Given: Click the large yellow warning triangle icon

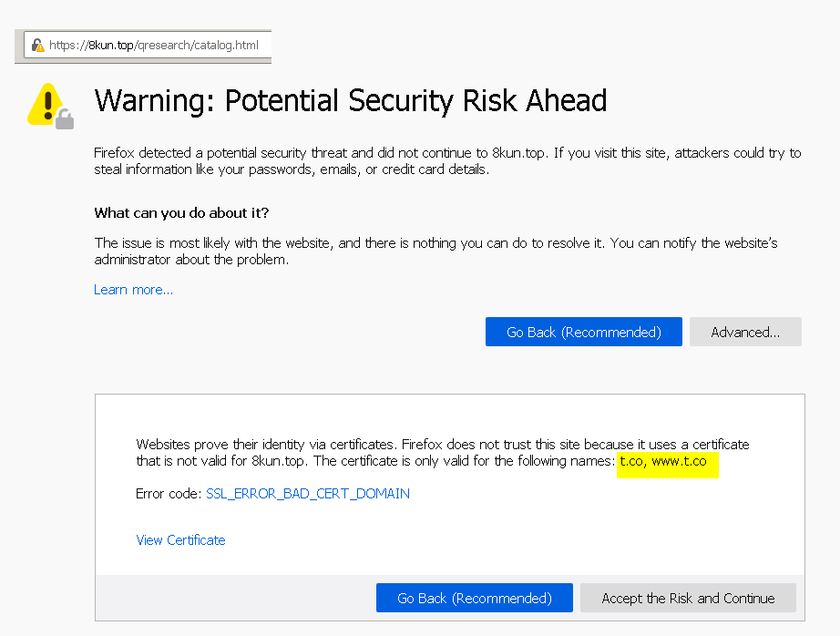Looking at the screenshot, I should 48,104.
